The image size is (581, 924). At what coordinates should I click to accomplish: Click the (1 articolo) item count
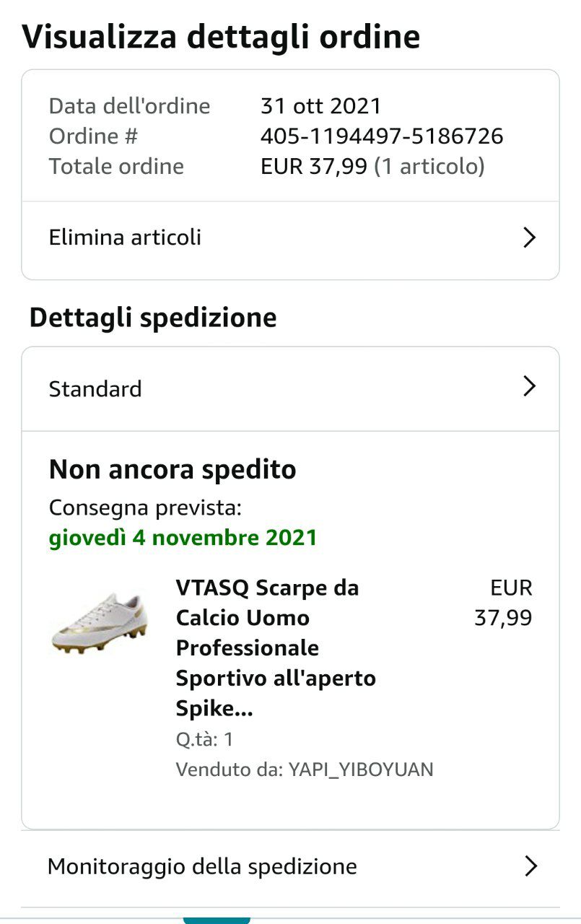429,167
